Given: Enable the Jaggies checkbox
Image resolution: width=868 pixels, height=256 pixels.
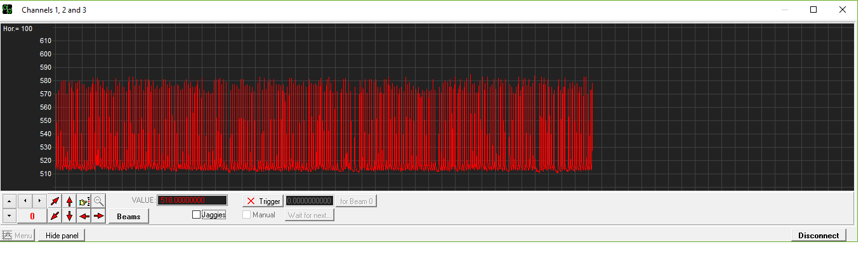Looking at the screenshot, I should pyautogui.click(x=197, y=215).
